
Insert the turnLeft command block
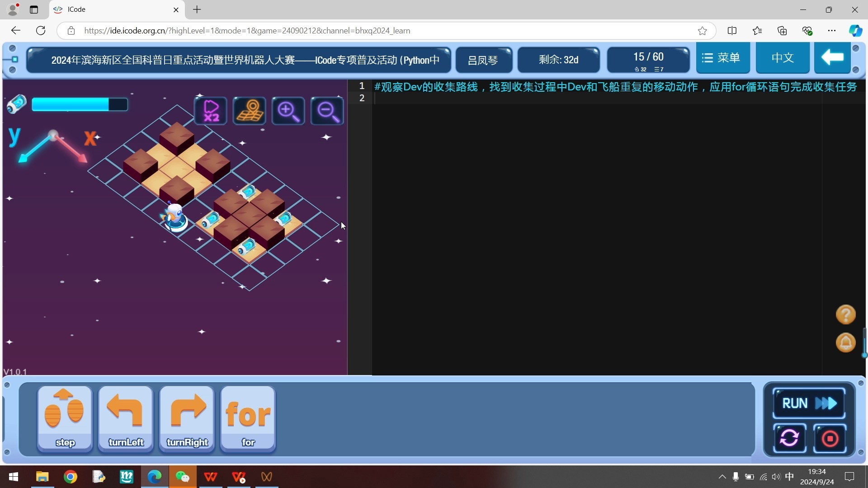coord(126,418)
